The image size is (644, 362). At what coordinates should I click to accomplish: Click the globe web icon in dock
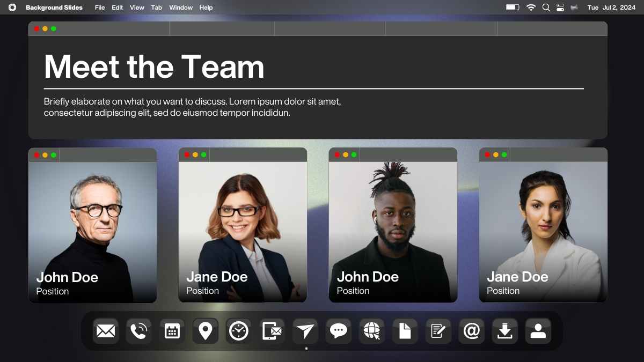[372, 331]
